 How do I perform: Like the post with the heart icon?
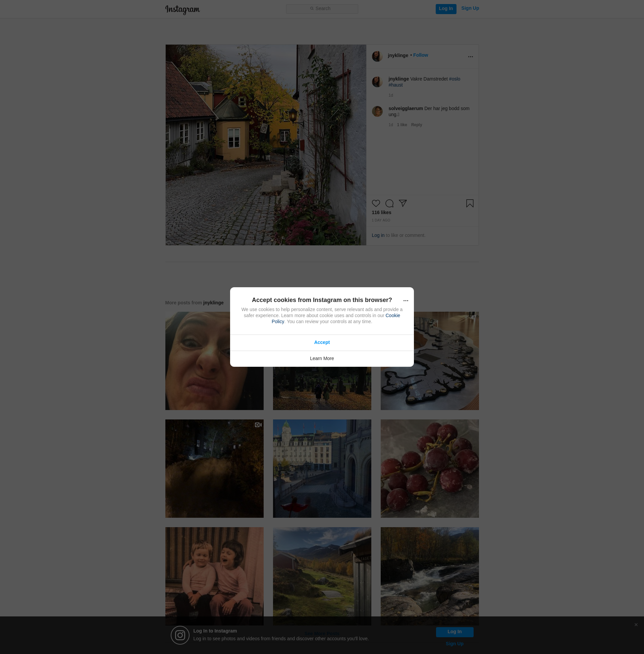click(x=376, y=203)
